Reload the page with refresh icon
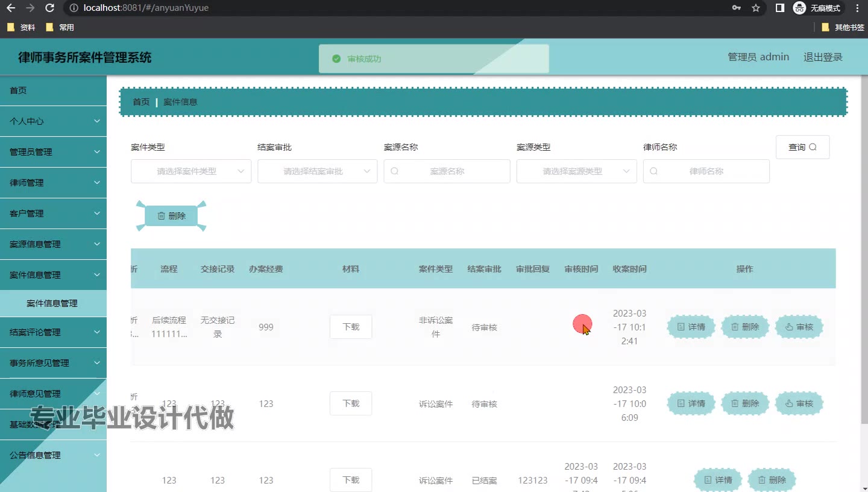The height and width of the screenshot is (492, 868). (50, 8)
